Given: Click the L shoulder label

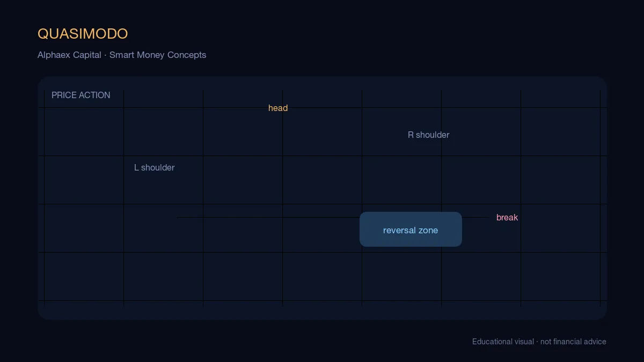Looking at the screenshot, I should (x=154, y=168).
